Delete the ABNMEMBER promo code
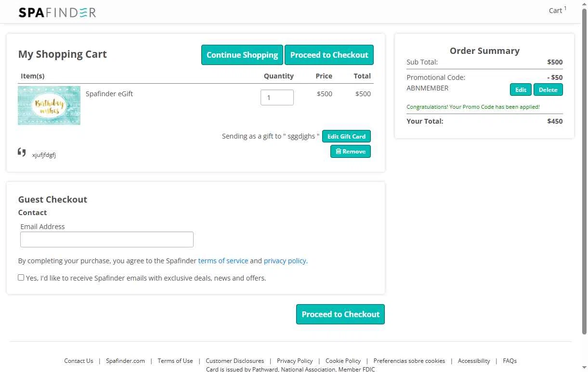Screen dimensions: 588x372 pyautogui.click(x=548, y=90)
